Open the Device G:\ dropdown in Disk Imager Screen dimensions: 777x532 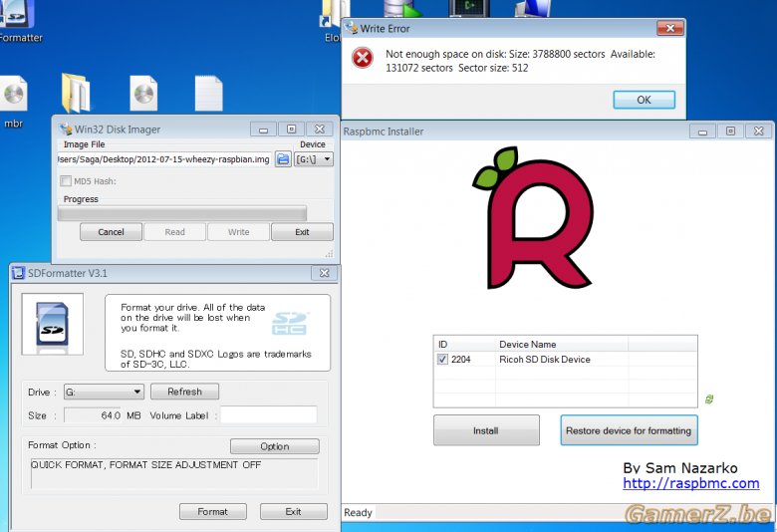(314, 159)
